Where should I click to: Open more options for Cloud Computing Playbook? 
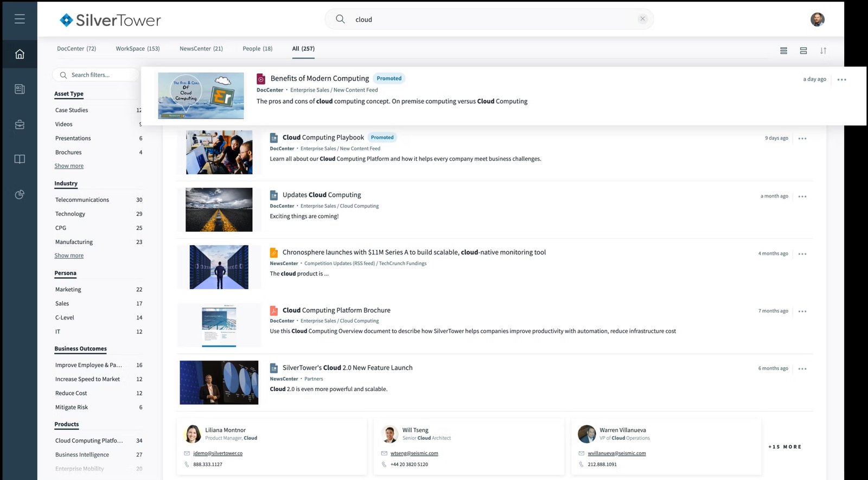click(802, 138)
